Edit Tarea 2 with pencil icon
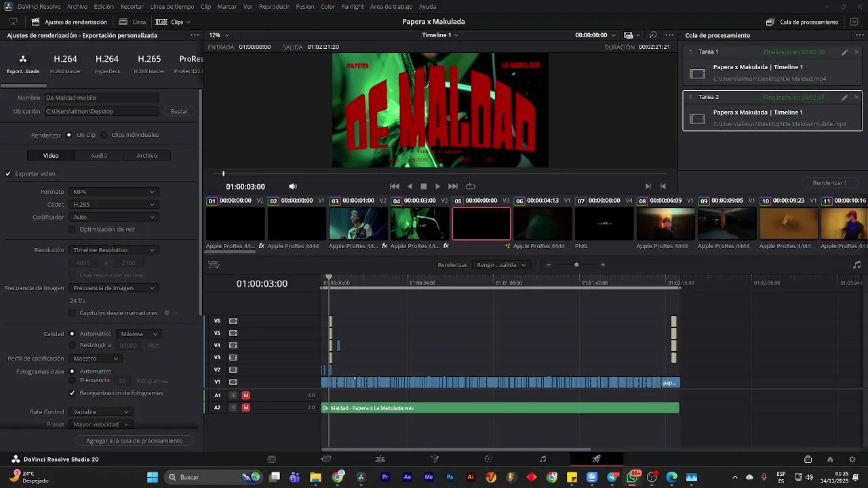The width and height of the screenshot is (868, 488). pos(845,98)
